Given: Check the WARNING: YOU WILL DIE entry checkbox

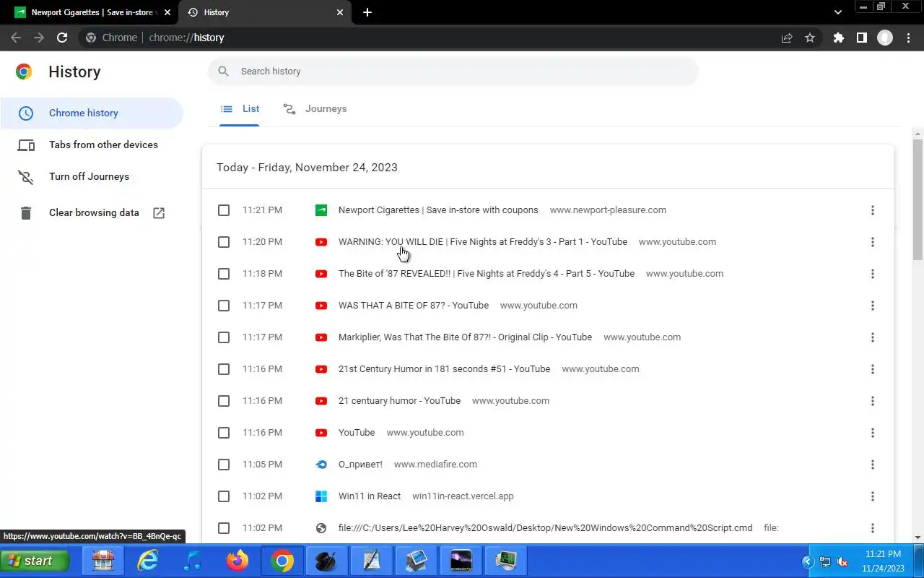Looking at the screenshot, I should coord(224,242).
